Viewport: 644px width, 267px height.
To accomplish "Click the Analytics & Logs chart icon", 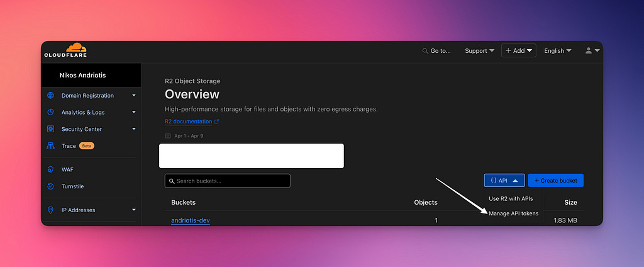I will point(50,112).
